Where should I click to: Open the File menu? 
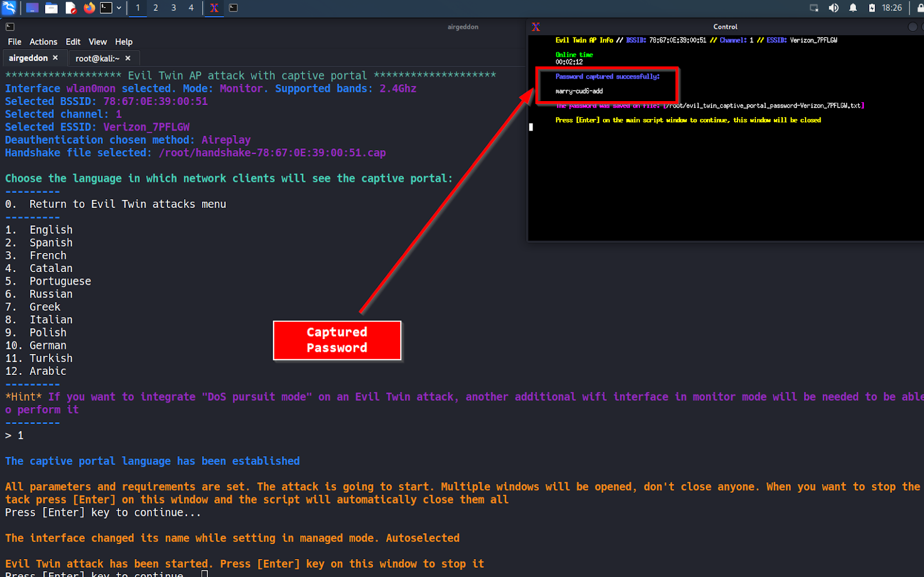(x=14, y=42)
